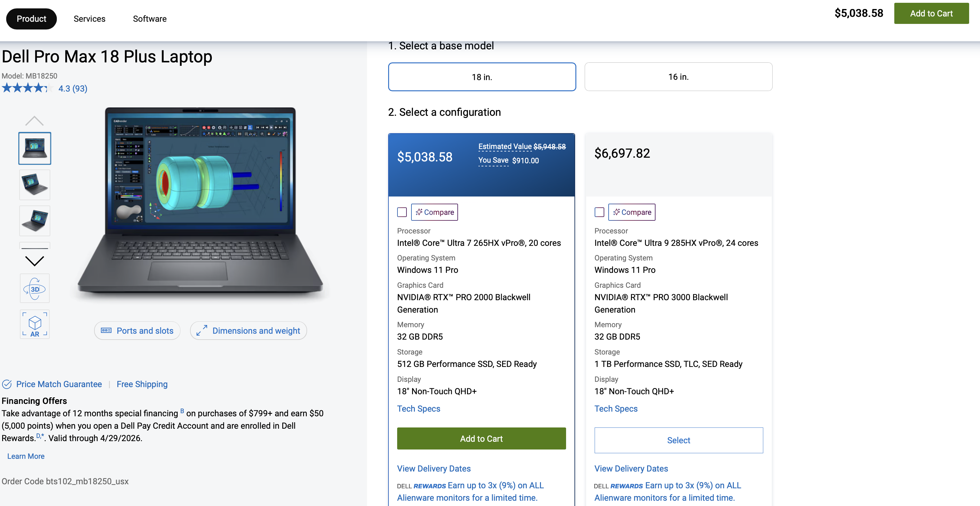Screen dimensions: 980x506
Task: Select the 16 in. base model
Action: [x=678, y=77]
